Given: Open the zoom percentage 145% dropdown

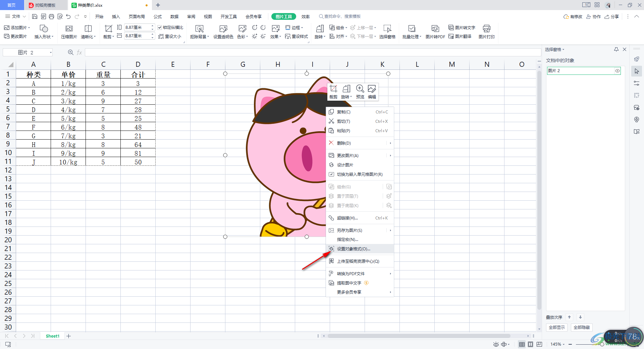Looking at the screenshot, I should click(557, 344).
